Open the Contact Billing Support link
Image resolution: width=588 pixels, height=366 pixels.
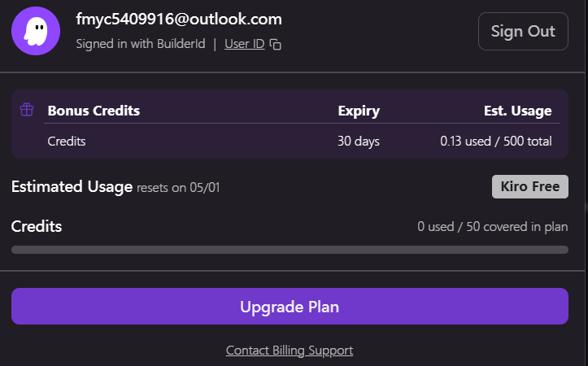pyautogui.click(x=290, y=351)
